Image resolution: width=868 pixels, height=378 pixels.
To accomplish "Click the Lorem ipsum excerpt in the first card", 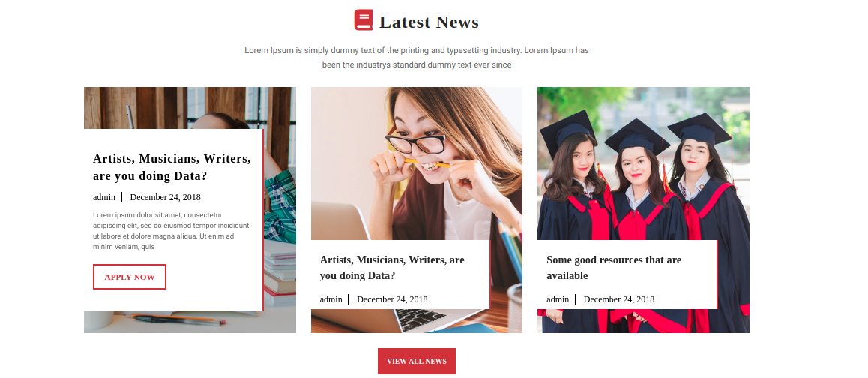I will point(170,230).
